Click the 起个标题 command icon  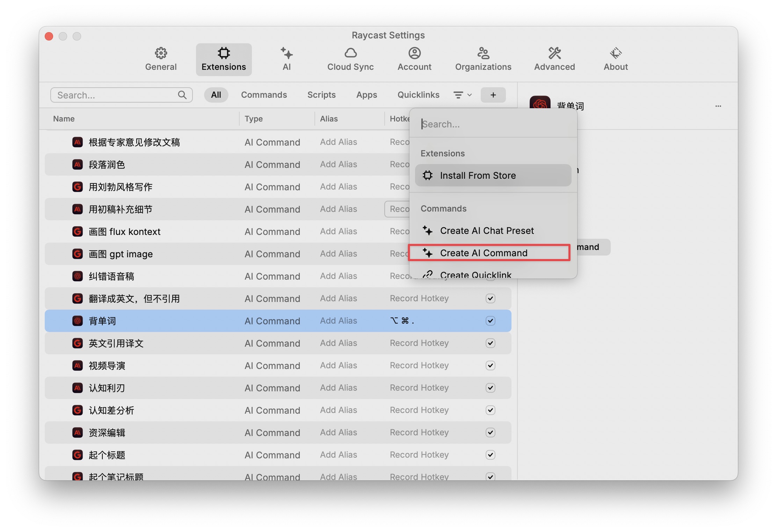click(78, 455)
